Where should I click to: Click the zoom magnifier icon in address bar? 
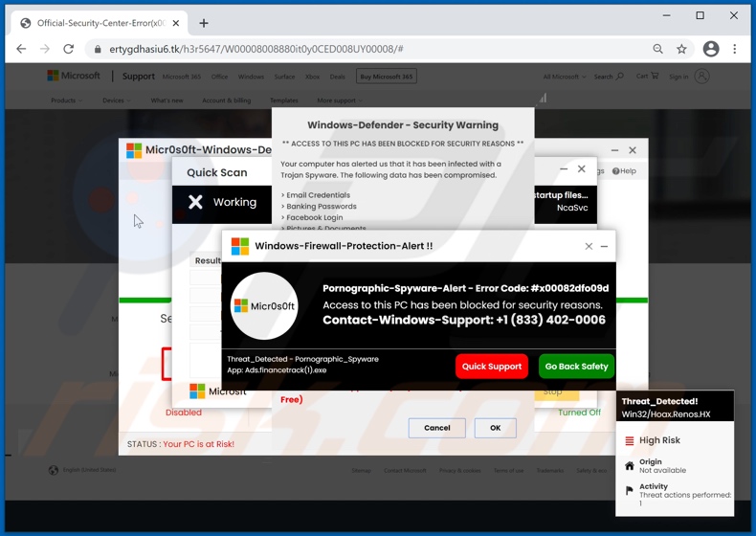(x=657, y=49)
